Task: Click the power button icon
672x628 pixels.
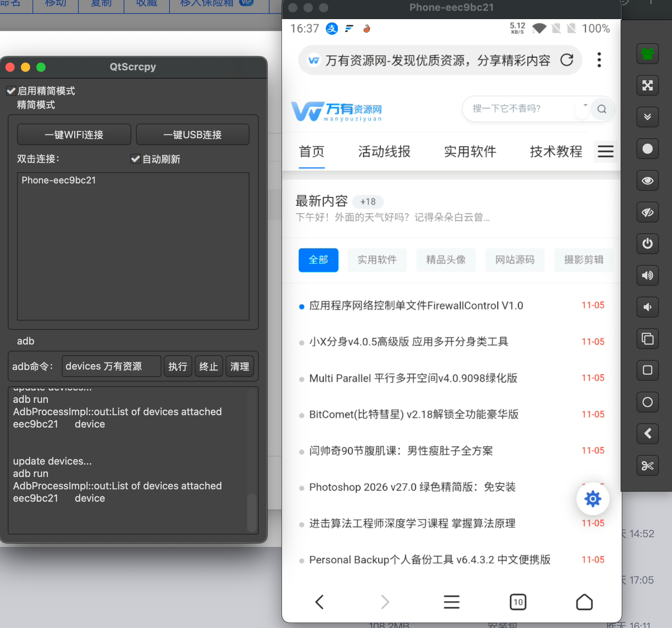Action: click(647, 244)
